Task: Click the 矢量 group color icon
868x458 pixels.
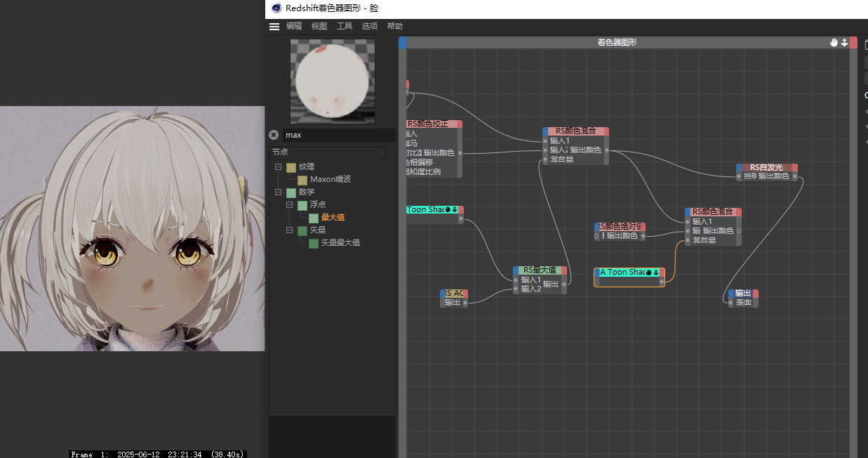Action: point(302,230)
